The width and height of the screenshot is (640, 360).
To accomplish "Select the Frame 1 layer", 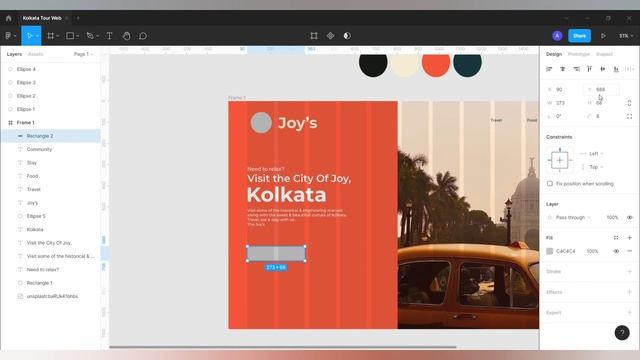I will 51,122.
